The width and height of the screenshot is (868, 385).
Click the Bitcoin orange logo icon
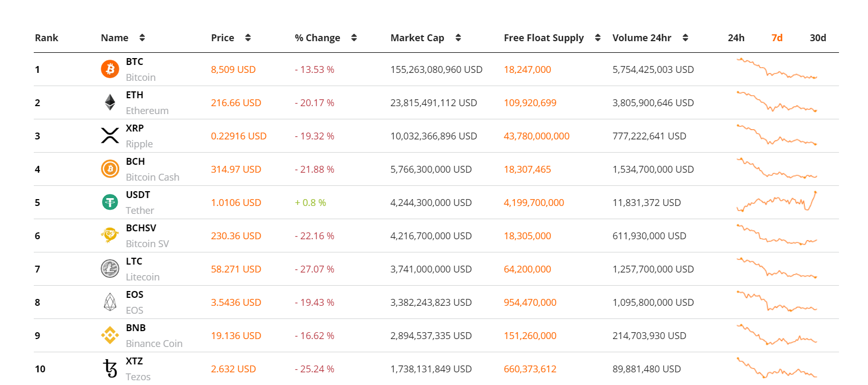coord(110,69)
